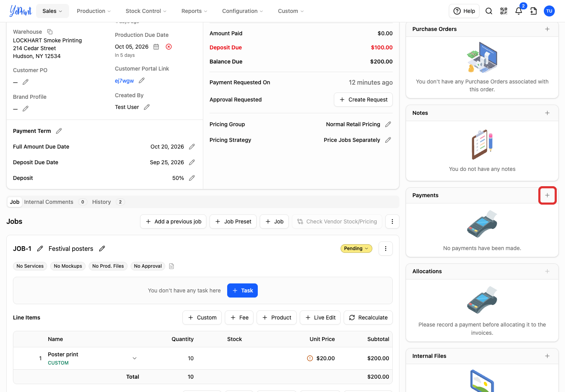Screen dimensions: 565x392
Task: Edit the Customer PO field
Action: [x=26, y=82]
